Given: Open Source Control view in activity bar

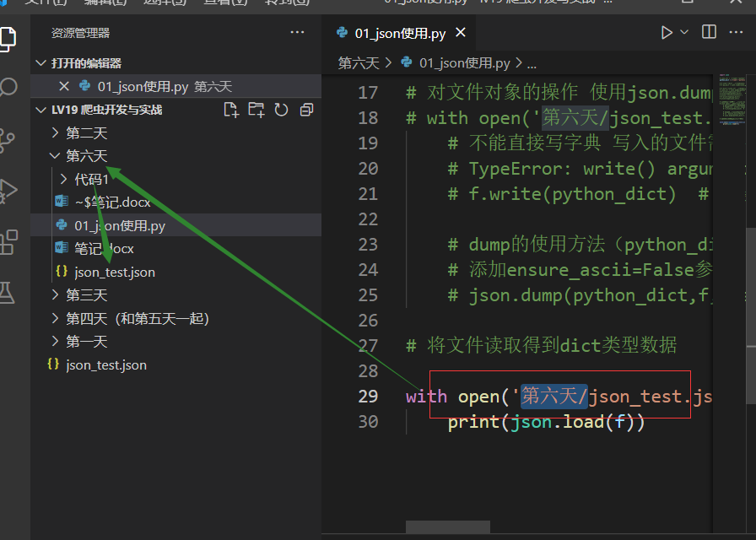Looking at the screenshot, I should point(7,140).
